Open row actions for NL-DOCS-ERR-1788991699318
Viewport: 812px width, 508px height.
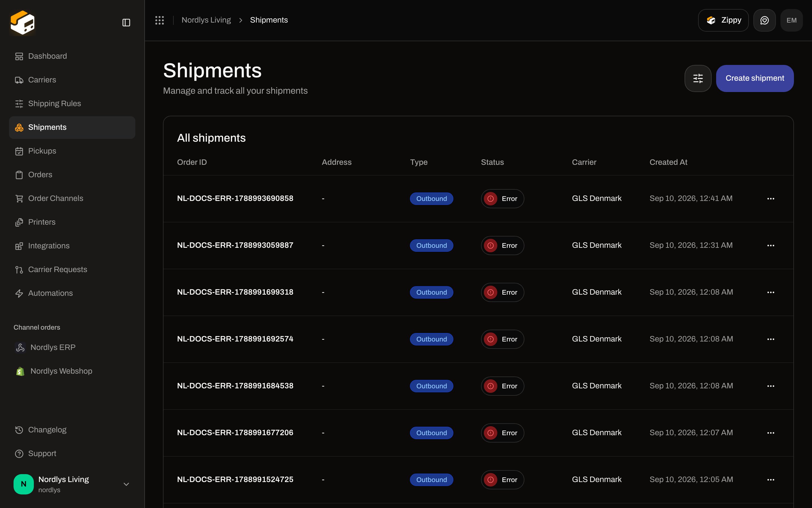tap(771, 292)
